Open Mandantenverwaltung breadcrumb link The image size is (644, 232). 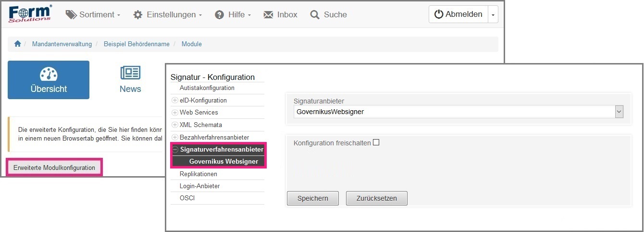tap(62, 44)
